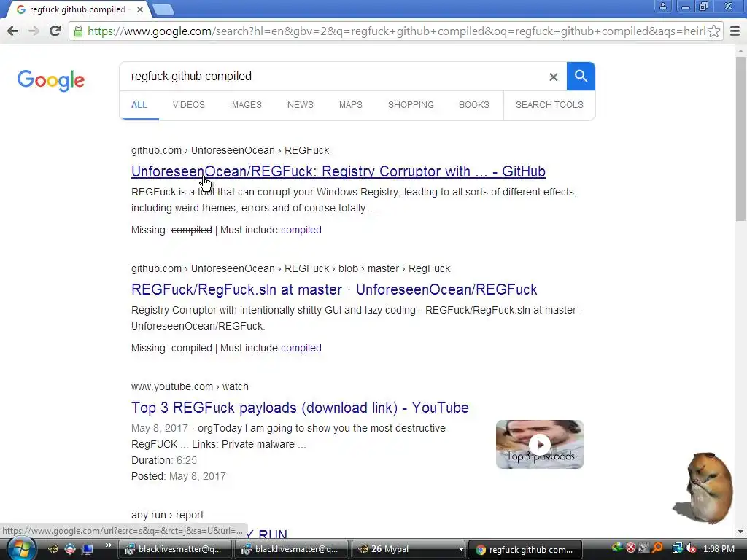Bookmark this page with the star icon
This screenshot has height=560, width=747.
coord(713,31)
